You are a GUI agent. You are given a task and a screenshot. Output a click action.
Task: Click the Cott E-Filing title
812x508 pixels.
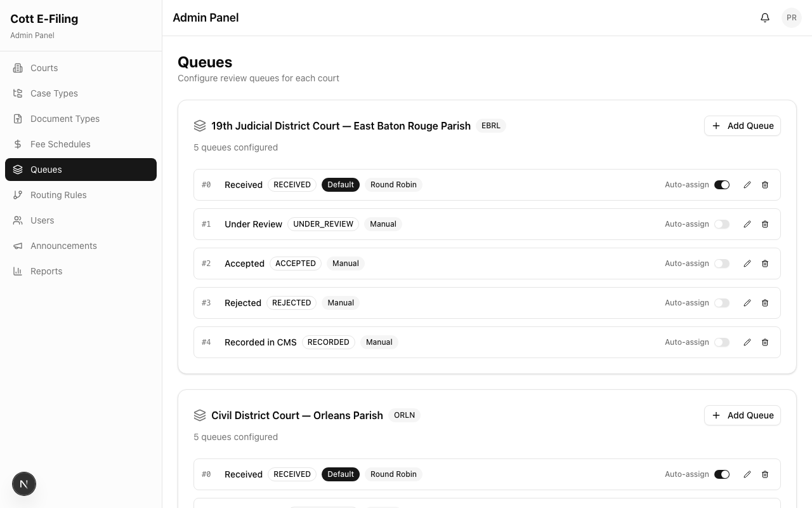pyautogui.click(x=44, y=19)
